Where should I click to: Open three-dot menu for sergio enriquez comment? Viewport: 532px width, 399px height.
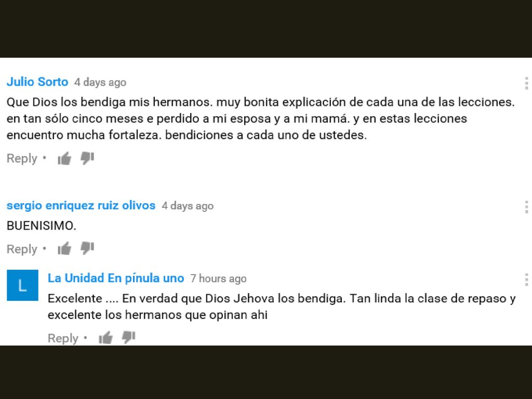pos(526,207)
